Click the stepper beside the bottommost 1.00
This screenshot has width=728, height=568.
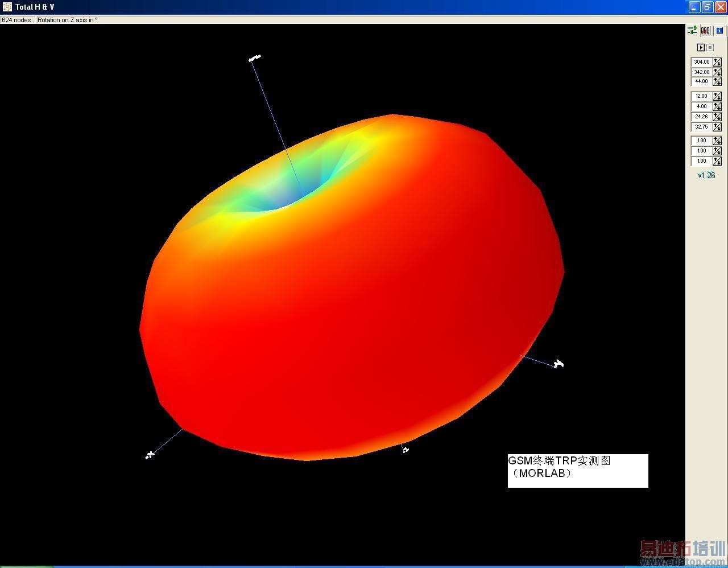tap(717, 161)
